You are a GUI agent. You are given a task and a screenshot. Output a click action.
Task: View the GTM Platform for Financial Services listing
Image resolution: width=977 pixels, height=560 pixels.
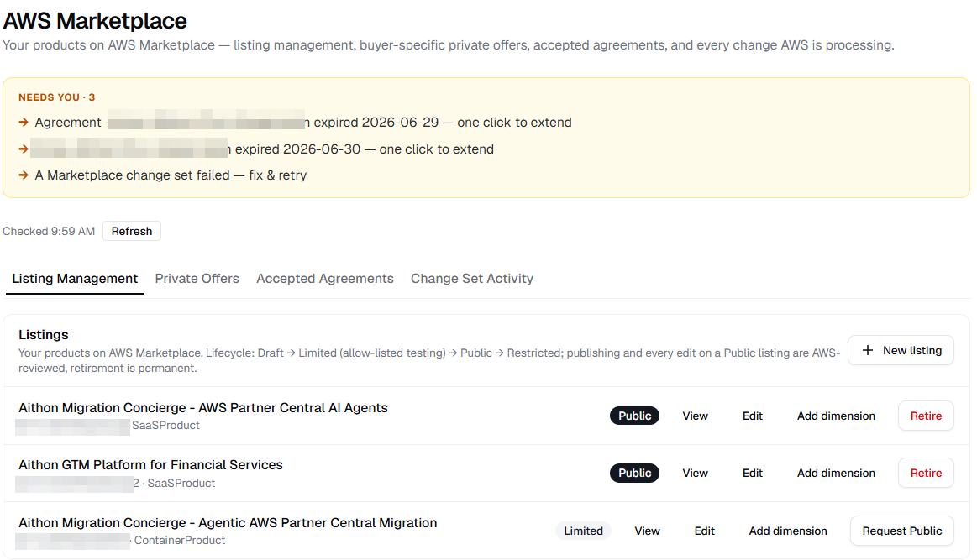coord(695,474)
